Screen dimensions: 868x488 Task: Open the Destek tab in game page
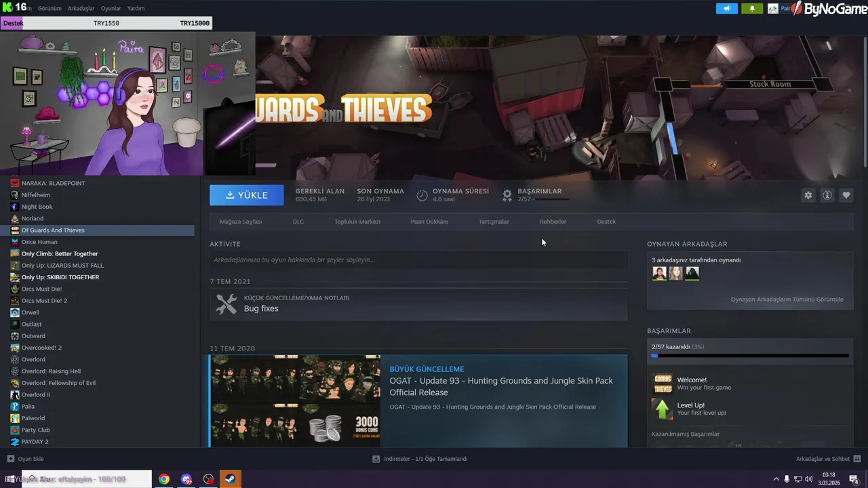click(606, 222)
